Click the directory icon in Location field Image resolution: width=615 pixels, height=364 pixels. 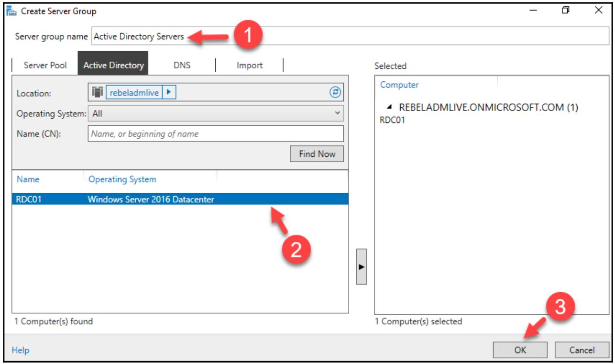coord(97,93)
